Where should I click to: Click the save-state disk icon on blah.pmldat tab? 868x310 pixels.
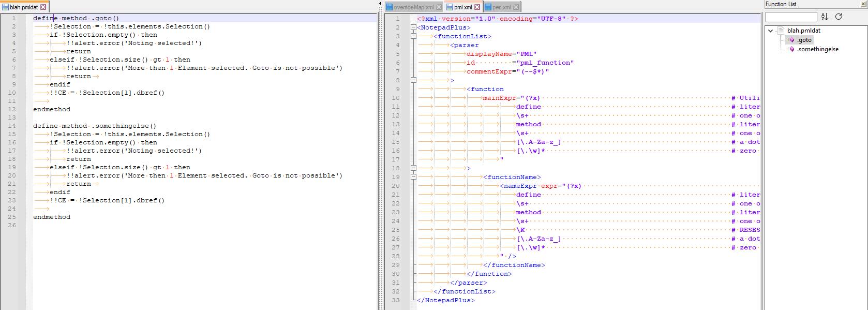tap(6, 7)
